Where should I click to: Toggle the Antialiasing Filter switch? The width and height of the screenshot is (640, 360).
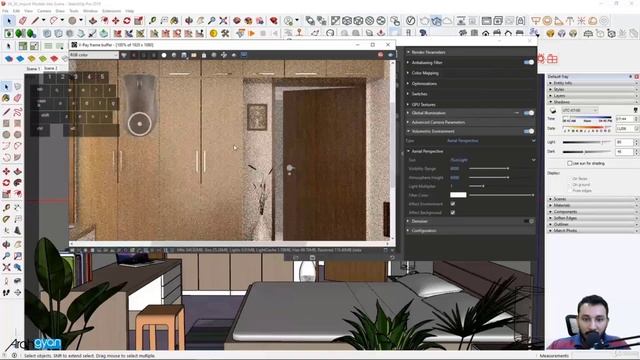[x=529, y=62]
